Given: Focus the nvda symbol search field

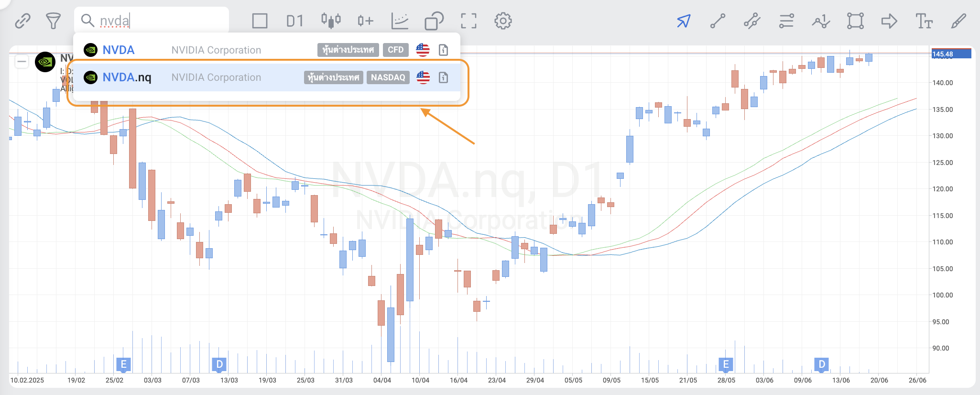Looking at the screenshot, I should pyautogui.click(x=152, y=21).
